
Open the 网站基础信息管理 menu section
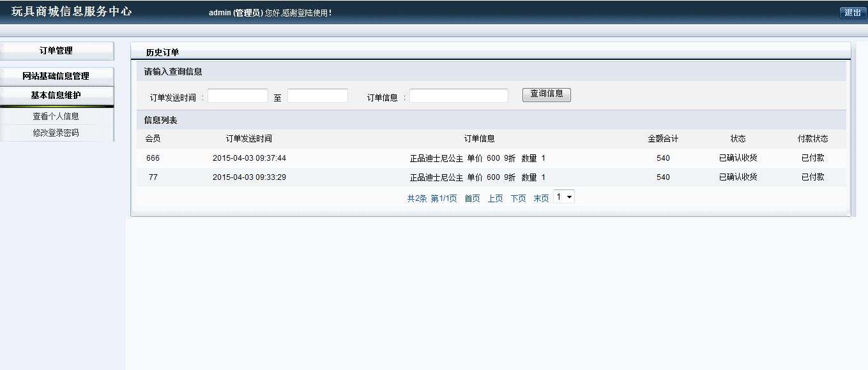[56, 76]
